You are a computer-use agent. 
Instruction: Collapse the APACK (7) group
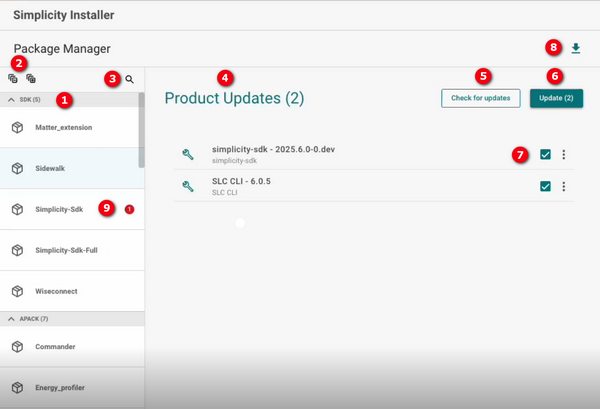11,319
